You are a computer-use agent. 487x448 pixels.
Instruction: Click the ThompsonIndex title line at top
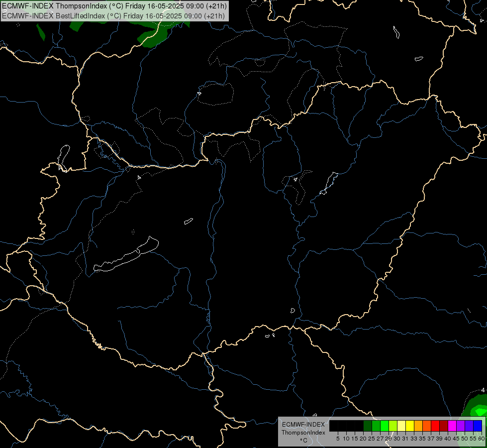(114, 6)
